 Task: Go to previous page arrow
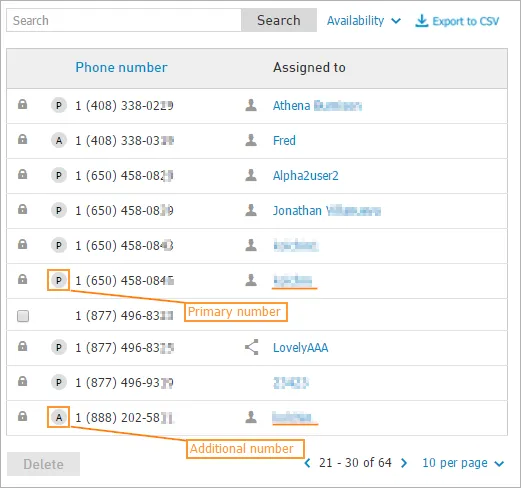[x=307, y=463]
